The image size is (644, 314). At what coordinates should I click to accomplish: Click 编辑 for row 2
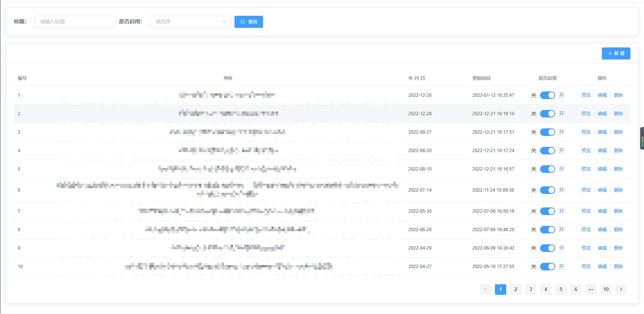[602, 114]
